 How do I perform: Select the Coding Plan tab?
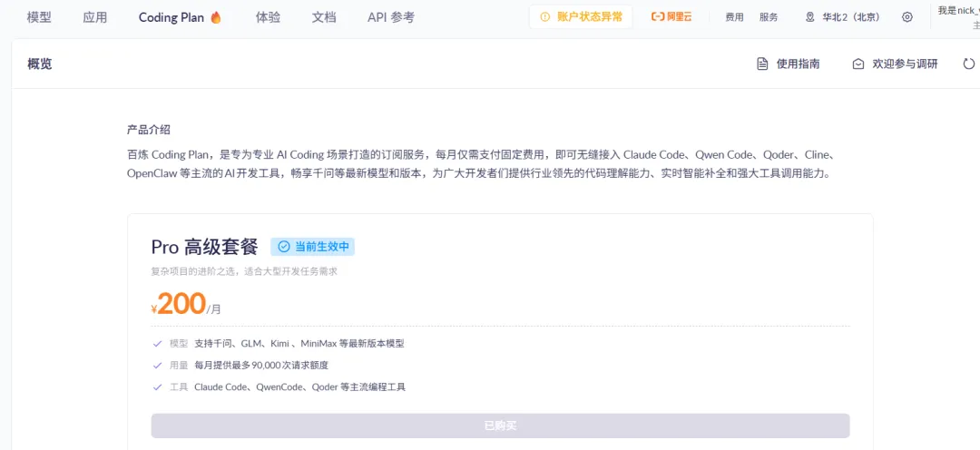(x=171, y=17)
